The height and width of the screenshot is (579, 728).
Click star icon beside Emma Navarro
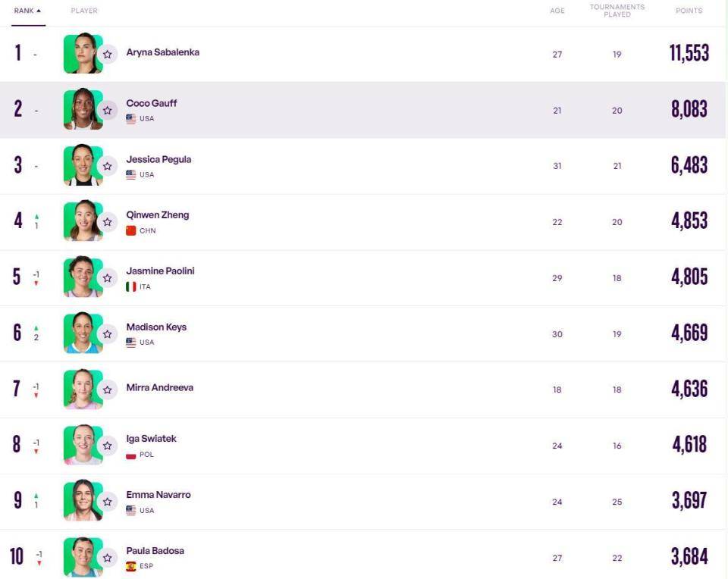(107, 502)
